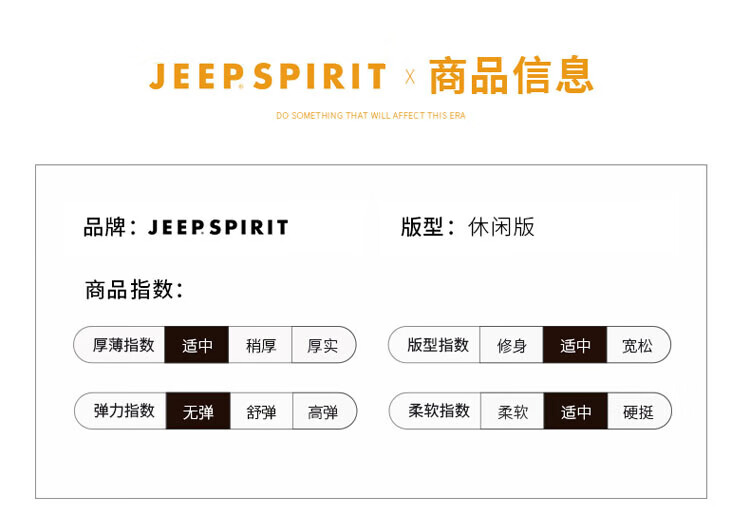Image resolution: width=750 pixels, height=515 pixels.
Task: Click the orange JEEP SPIRIT header logo
Action: [267, 77]
